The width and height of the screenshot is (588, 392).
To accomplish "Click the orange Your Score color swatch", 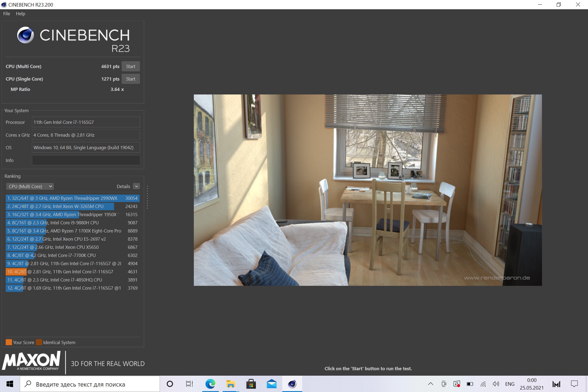I will point(9,342).
